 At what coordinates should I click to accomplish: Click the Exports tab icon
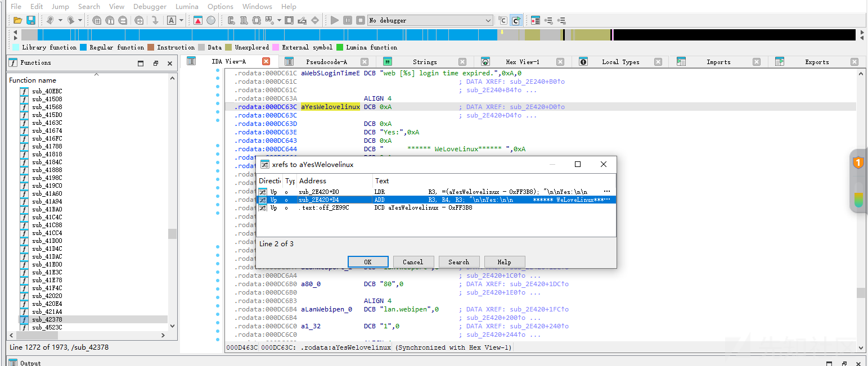(x=780, y=62)
